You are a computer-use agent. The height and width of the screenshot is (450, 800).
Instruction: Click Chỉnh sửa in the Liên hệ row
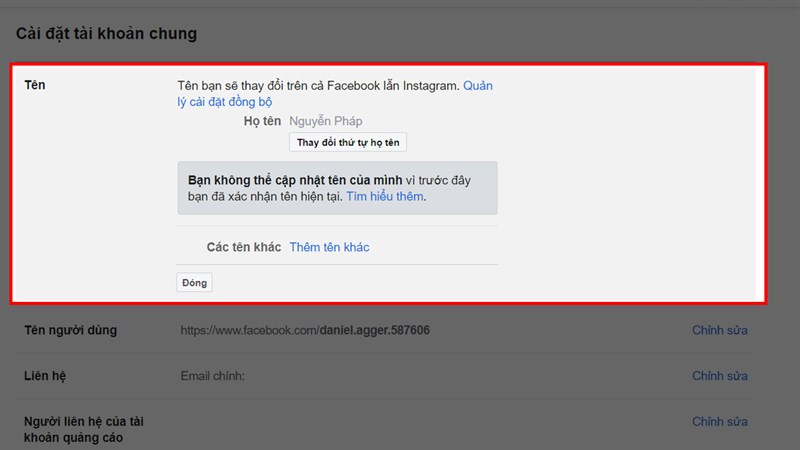(719, 376)
